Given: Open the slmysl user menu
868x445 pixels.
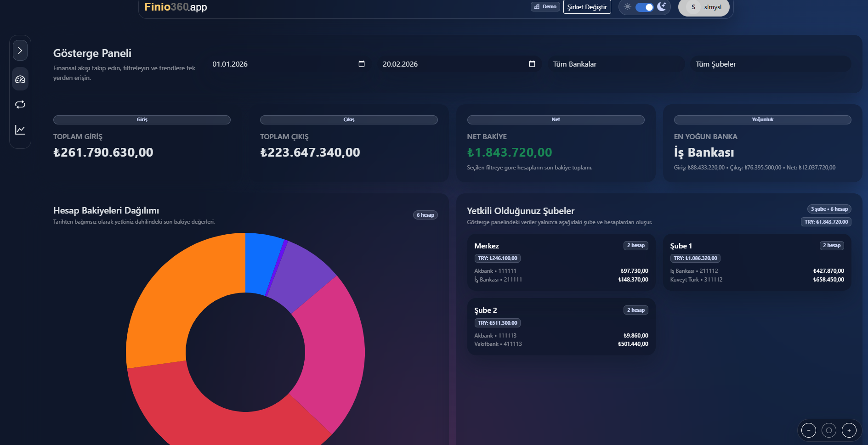Looking at the screenshot, I should [704, 7].
